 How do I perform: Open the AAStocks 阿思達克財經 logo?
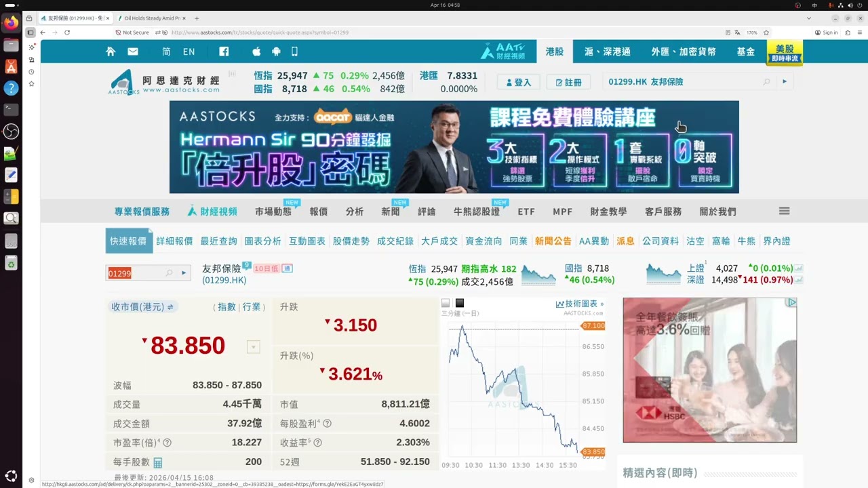pos(164,82)
